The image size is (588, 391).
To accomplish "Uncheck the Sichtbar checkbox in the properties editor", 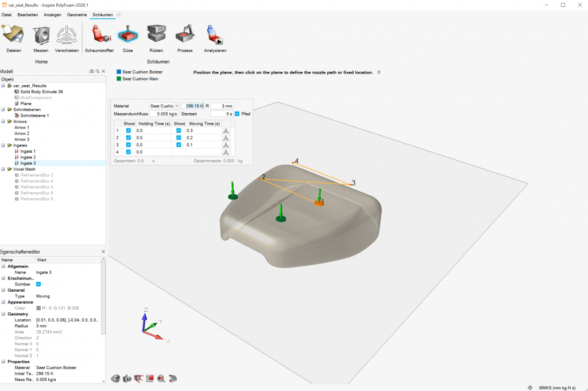I will click(x=38, y=284).
